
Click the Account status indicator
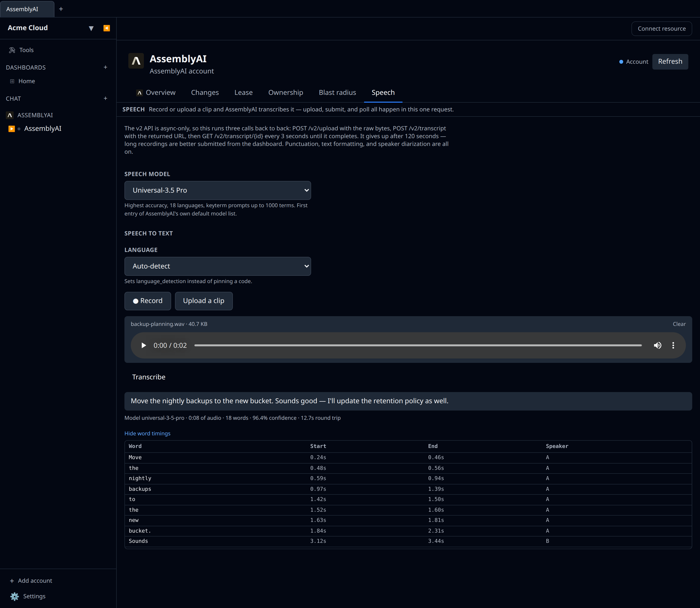pos(633,62)
